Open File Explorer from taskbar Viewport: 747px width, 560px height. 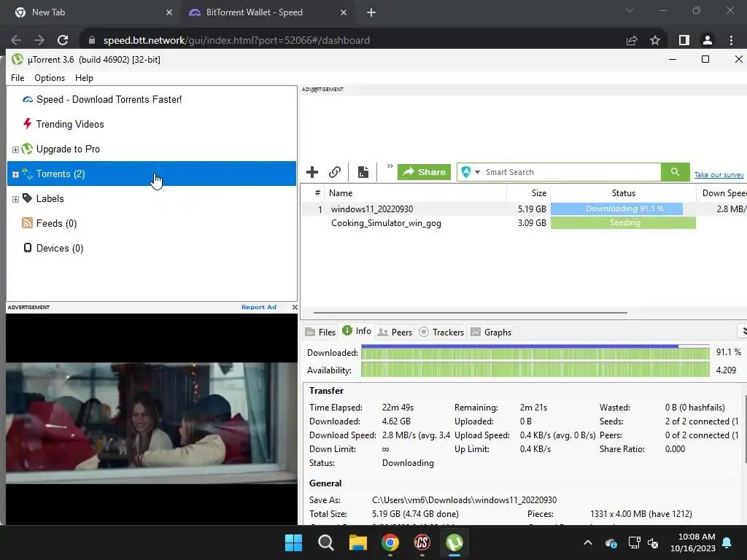(357, 542)
